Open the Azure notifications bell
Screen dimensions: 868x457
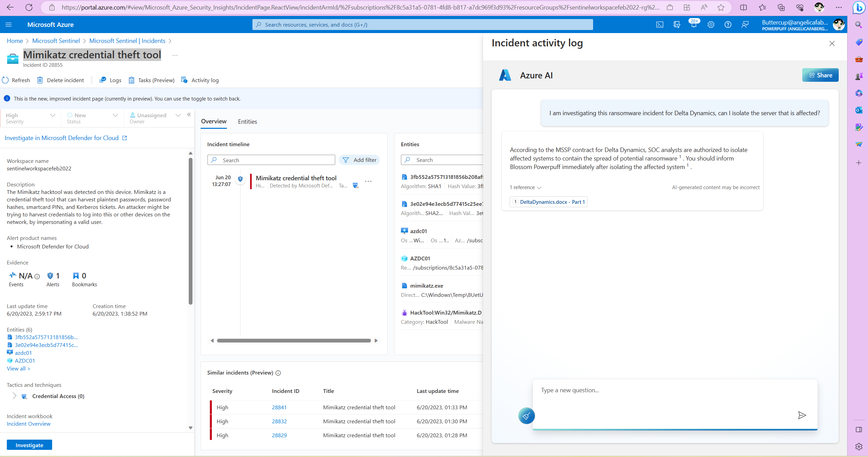pos(694,25)
